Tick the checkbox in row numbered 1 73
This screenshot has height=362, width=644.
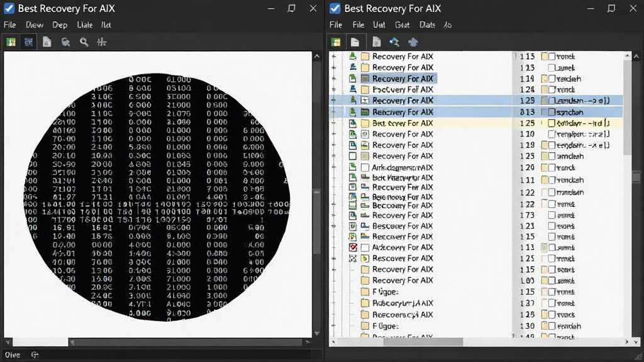tap(552, 215)
